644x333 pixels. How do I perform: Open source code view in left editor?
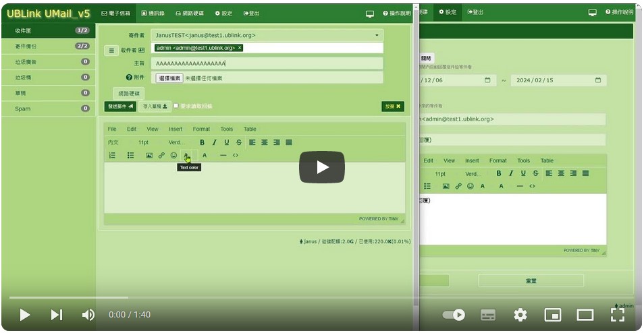point(236,156)
